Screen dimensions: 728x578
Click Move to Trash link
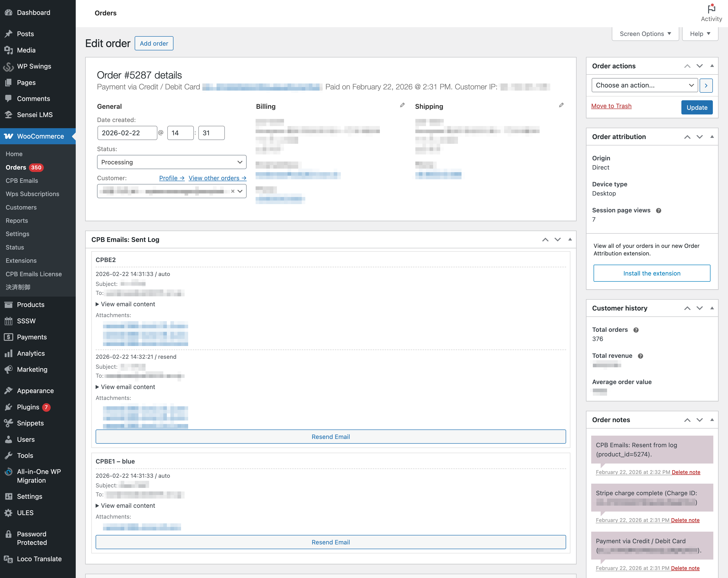tap(611, 106)
